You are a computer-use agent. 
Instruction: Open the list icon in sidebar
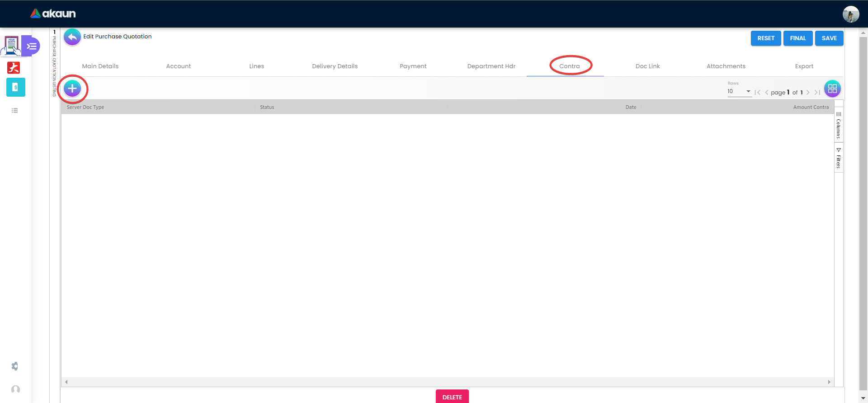[x=15, y=111]
